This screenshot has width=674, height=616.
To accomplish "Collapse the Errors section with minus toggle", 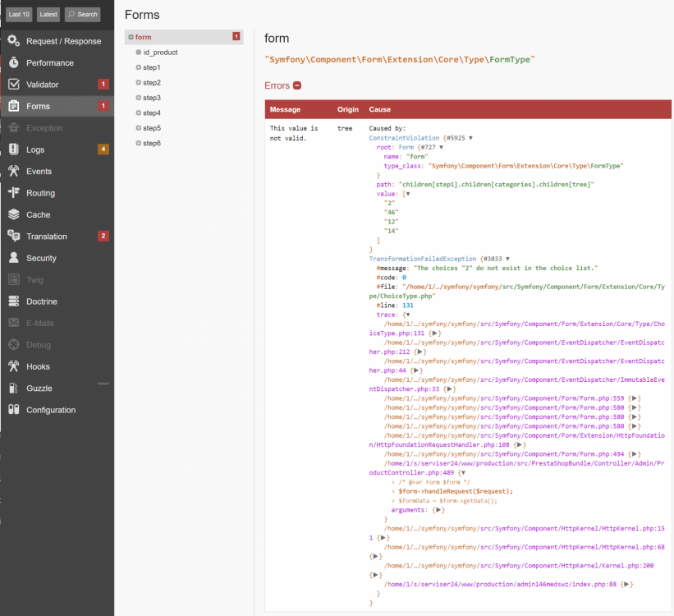I will pos(297,85).
